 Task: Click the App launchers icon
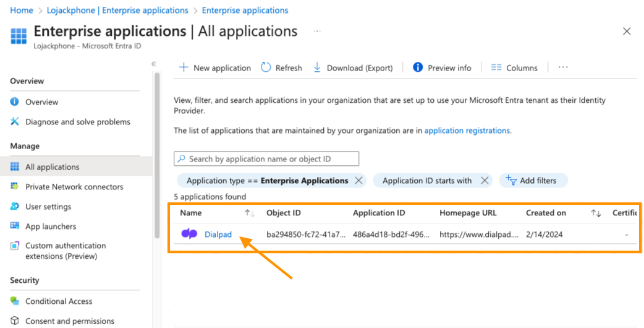coord(14,226)
